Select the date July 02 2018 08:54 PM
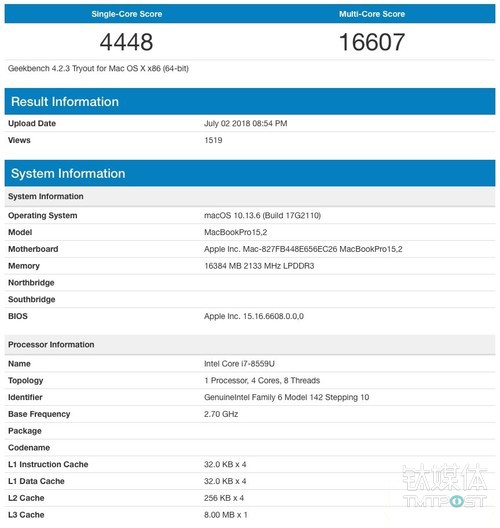 tap(245, 123)
